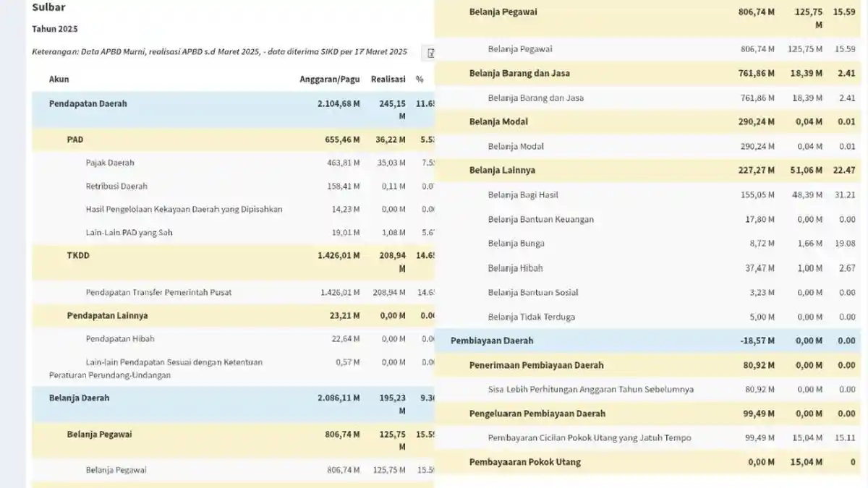Select the 'Lain-Lain PAD yang Sah' label
Screen dimensions: 868x488
tap(129, 233)
